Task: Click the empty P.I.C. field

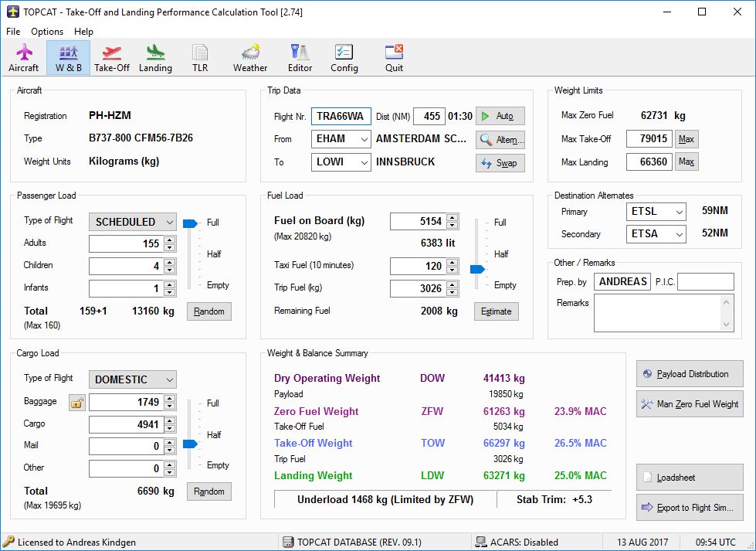Action: click(x=705, y=282)
